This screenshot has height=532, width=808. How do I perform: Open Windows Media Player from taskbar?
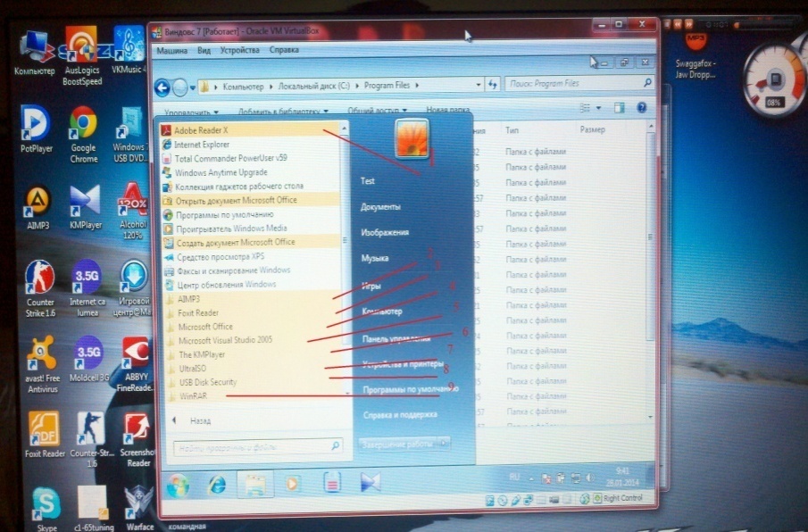click(292, 484)
